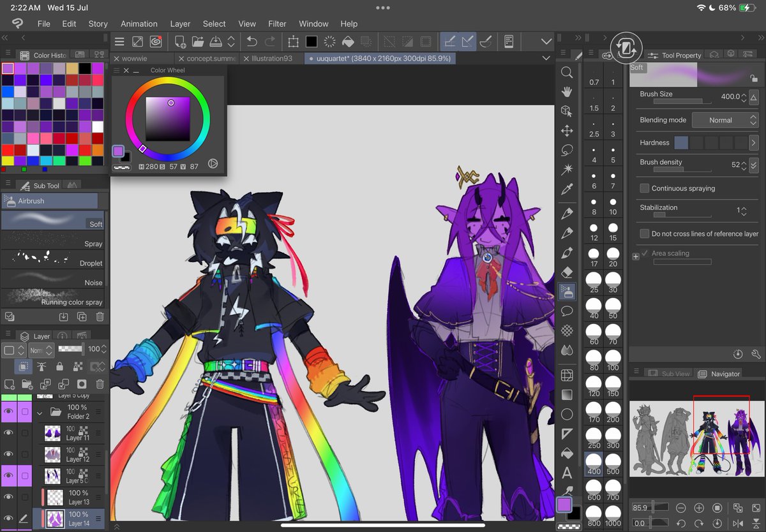Hide Layer 14 with its eye icon
This screenshot has width=766, height=532.
(x=8, y=518)
